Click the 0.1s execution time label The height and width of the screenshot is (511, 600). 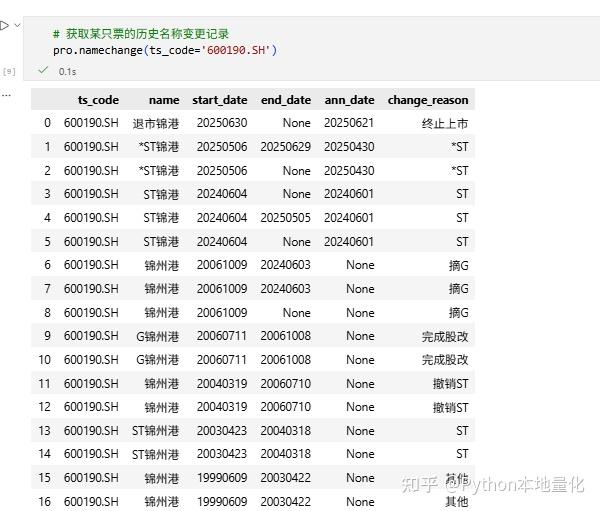[x=67, y=72]
